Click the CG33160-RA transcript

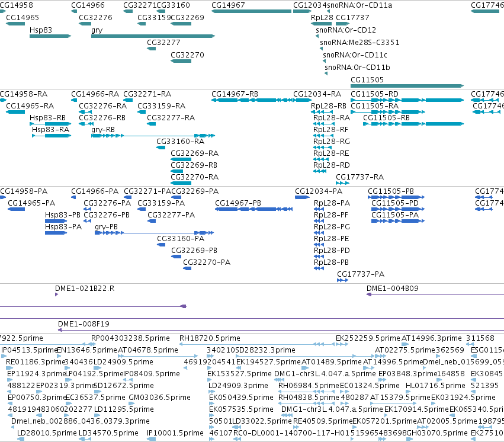click(x=160, y=148)
